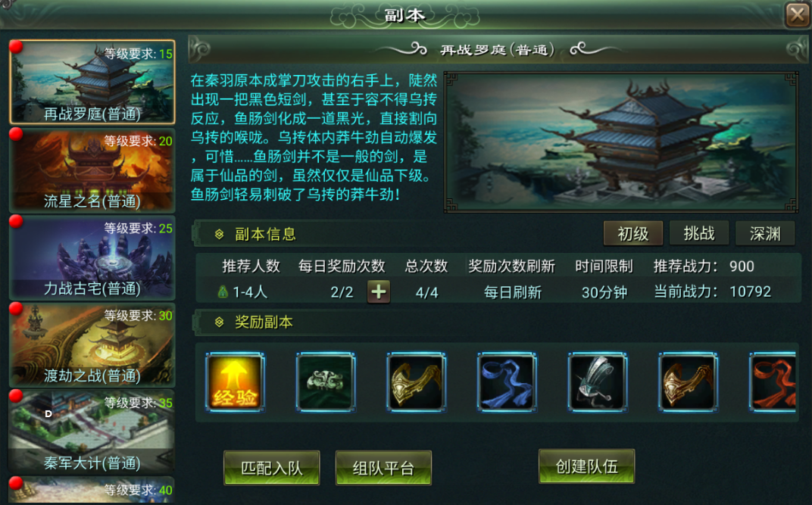Select the silver feathered helmet reward icon
The height and width of the screenshot is (505, 812).
(x=598, y=382)
